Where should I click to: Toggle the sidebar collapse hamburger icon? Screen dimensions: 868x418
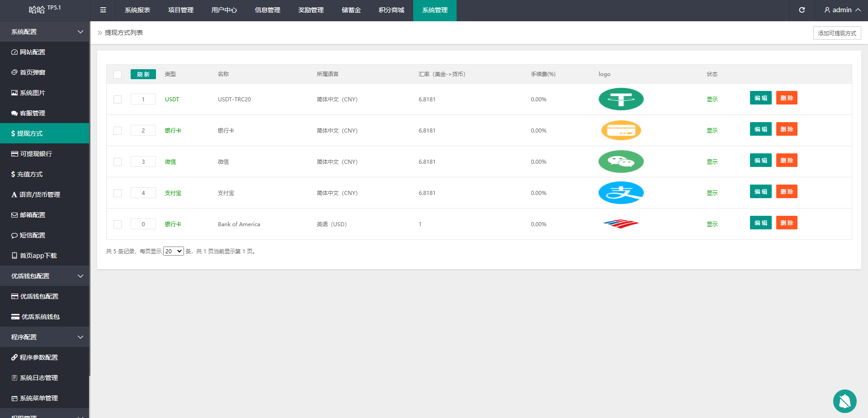click(103, 10)
